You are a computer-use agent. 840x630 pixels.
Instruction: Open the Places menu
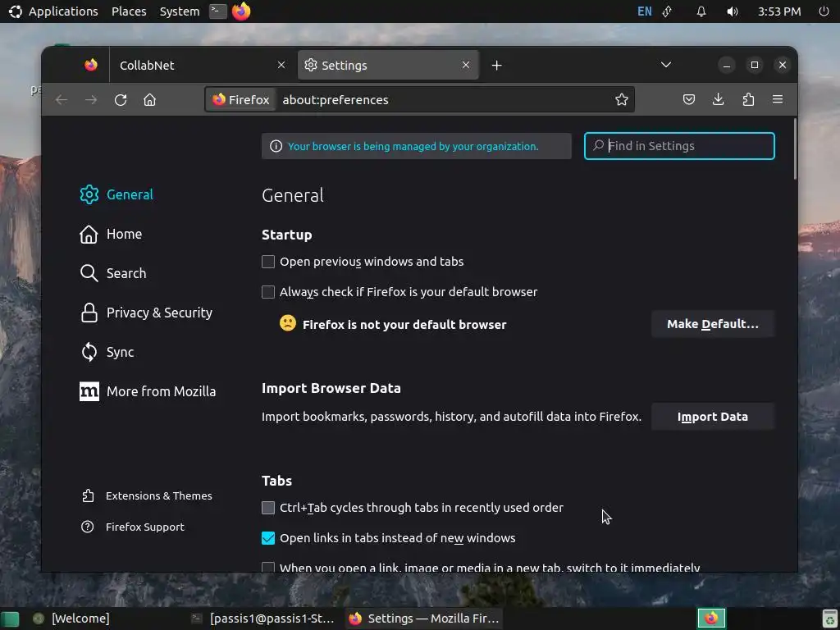coord(129,11)
